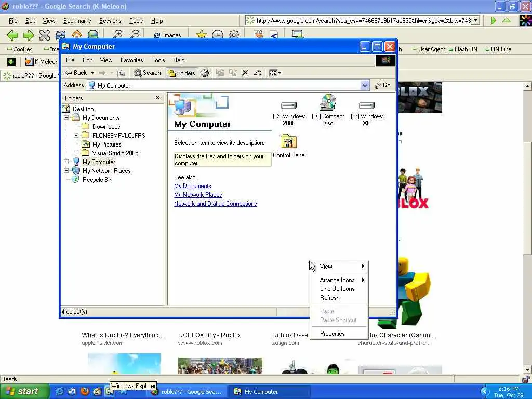The height and width of the screenshot is (399, 532).
Task: Zoom in K-Meleon page
Action: (x=118, y=34)
